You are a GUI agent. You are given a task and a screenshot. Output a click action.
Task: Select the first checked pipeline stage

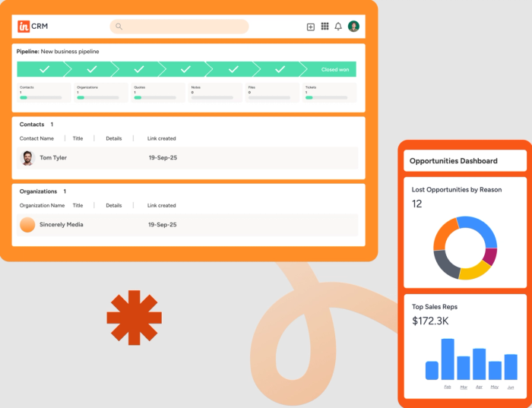[x=44, y=69]
